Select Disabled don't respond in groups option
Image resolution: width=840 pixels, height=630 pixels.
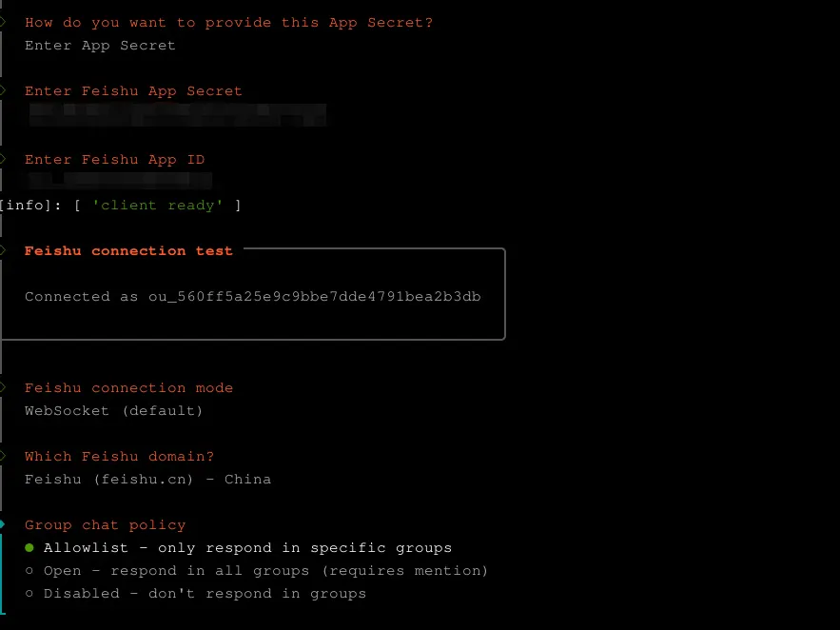196,594
